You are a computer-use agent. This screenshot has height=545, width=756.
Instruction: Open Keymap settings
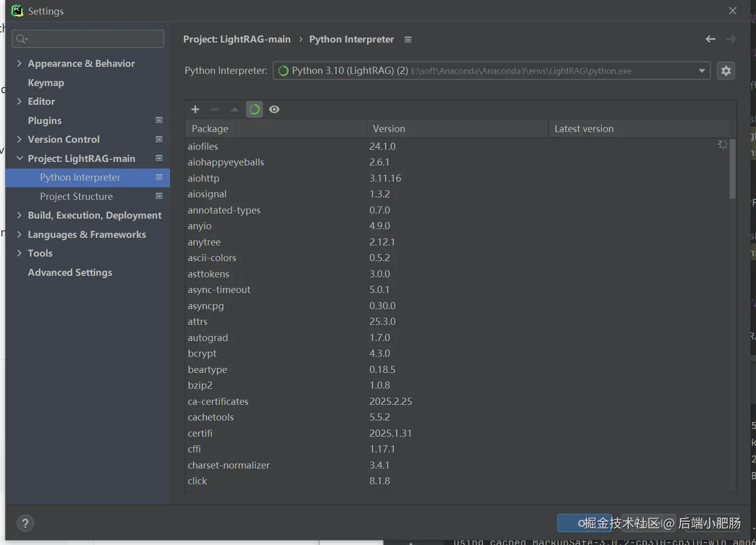tap(46, 82)
